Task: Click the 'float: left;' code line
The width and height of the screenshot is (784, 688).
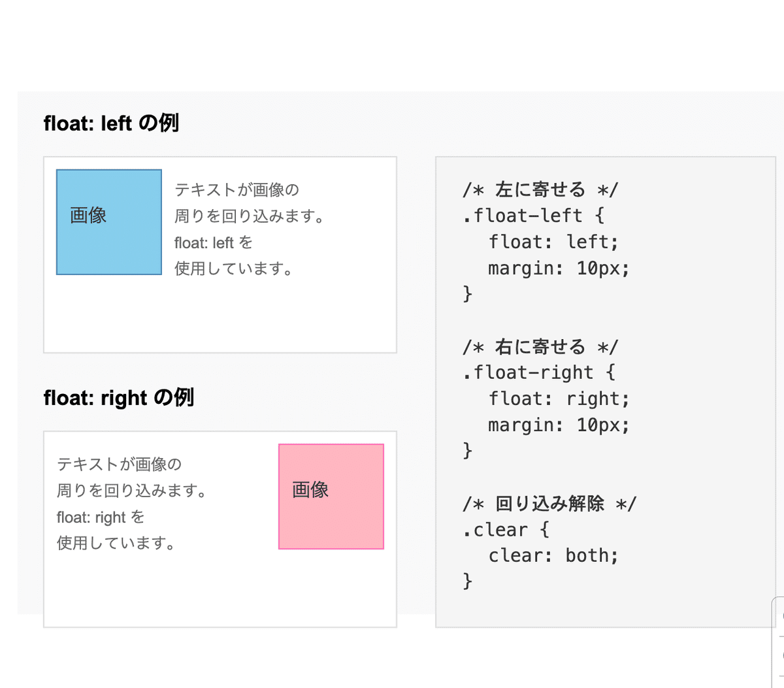Action: [553, 242]
